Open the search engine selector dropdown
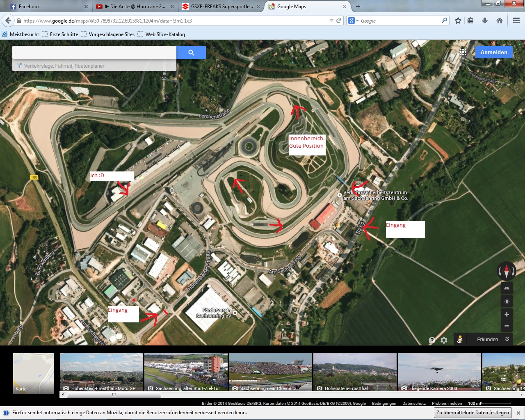Screen dimensions: 525x420 point(353,21)
